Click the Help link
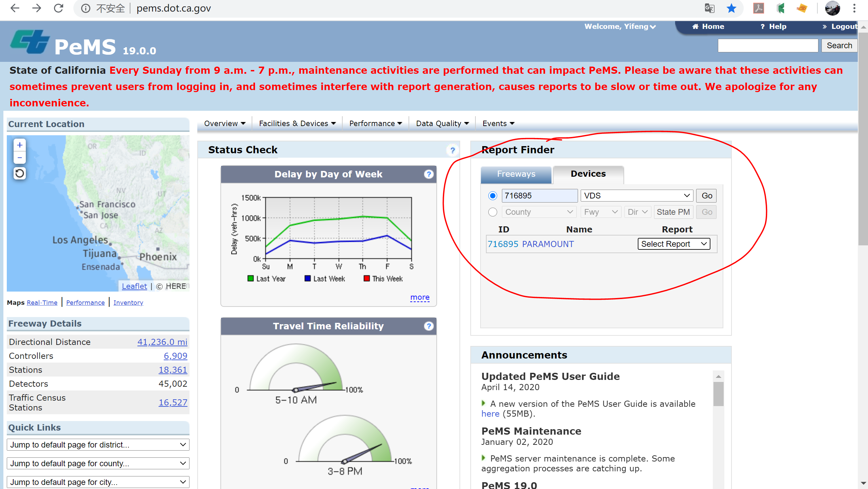This screenshot has width=868, height=489. coord(773,27)
